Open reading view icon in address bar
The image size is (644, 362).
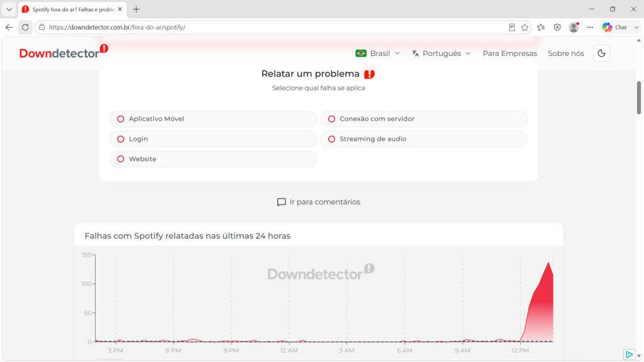(512, 27)
